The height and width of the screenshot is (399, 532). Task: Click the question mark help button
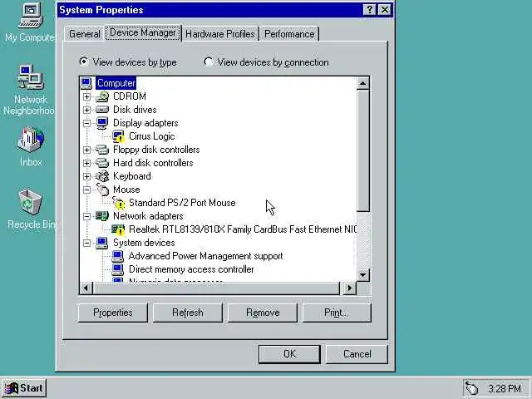click(x=369, y=10)
